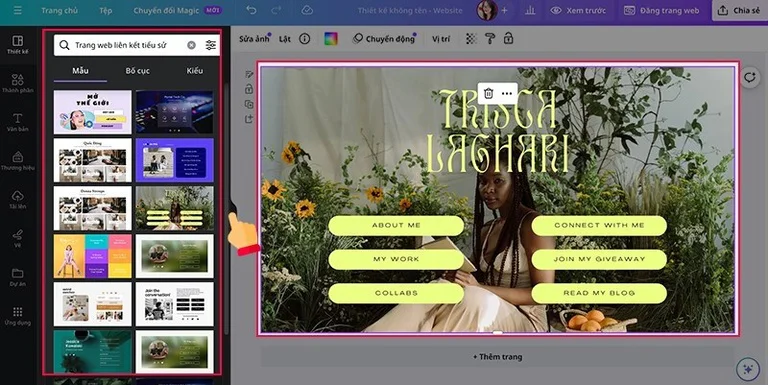768x385 pixels.
Task: Add collaborator with plus icon
Action: [x=504, y=10]
